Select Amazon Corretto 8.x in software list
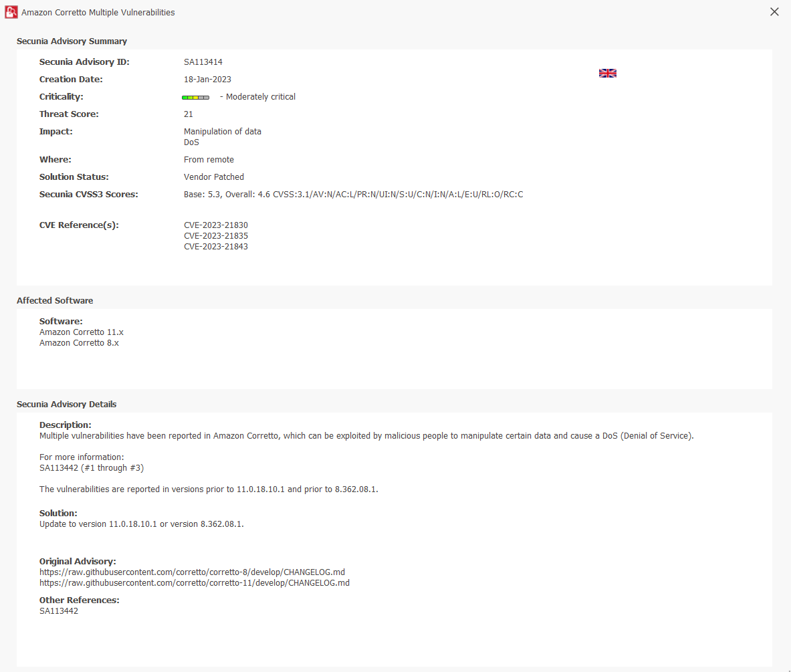Image resolution: width=791 pixels, height=672 pixels. point(79,342)
